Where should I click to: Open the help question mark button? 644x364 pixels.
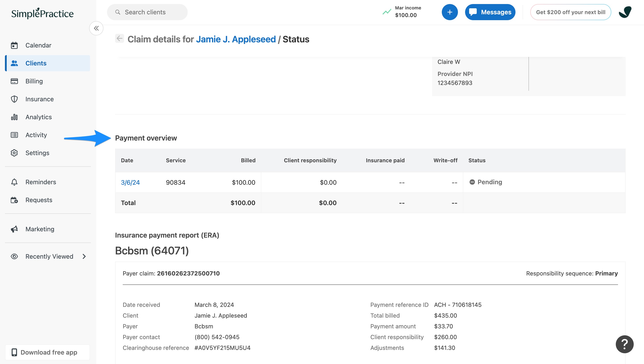(625, 344)
